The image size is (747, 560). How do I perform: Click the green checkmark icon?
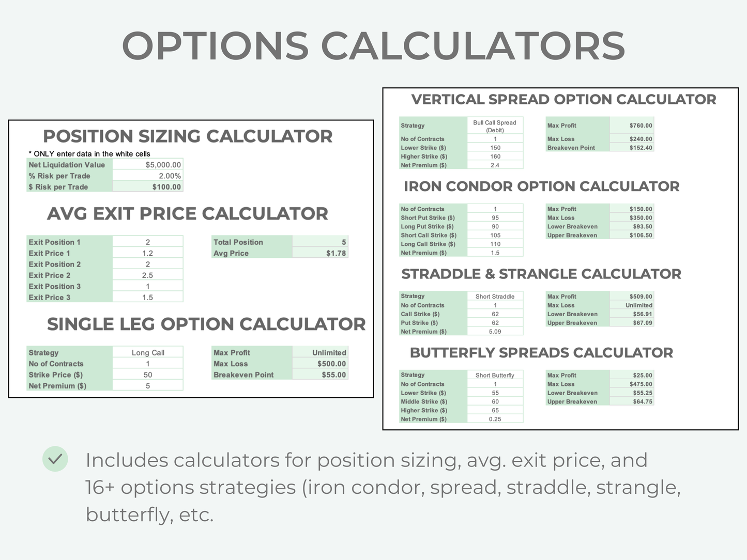(55, 459)
